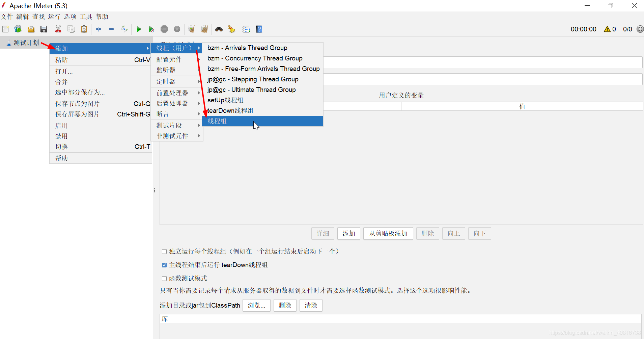This screenshot has height=339, width=644.
Task: Click the 添加 variable button
Action: pyautogui.click(x=349, y=233)
